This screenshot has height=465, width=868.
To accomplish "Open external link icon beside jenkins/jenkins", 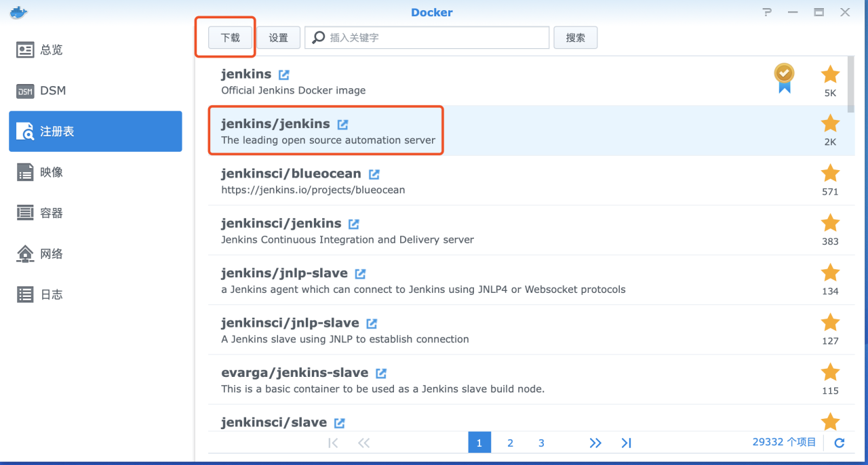I will [x=343, y=124].
